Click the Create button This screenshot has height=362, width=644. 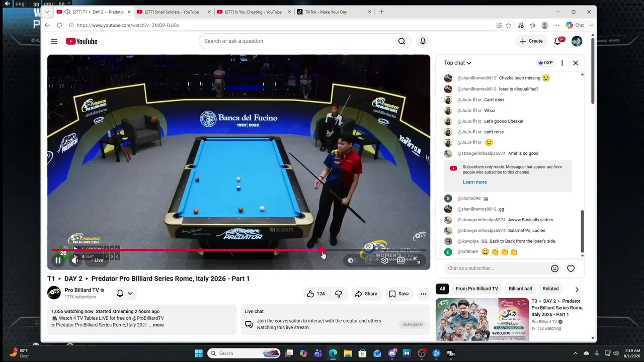(x=531, y=41)
